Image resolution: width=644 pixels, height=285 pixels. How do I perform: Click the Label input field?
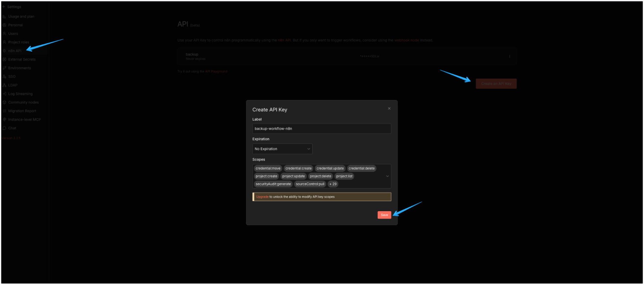click(322, 129)
